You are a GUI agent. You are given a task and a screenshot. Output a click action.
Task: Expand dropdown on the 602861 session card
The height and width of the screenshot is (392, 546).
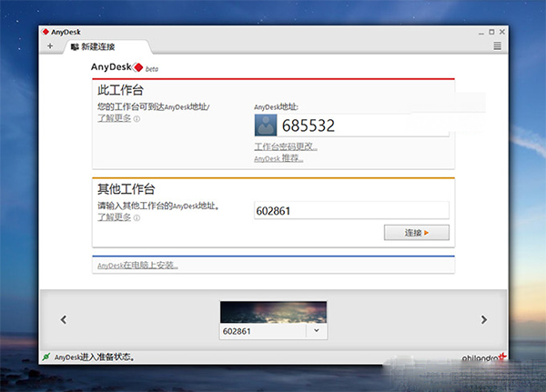[x=317, y=331]
